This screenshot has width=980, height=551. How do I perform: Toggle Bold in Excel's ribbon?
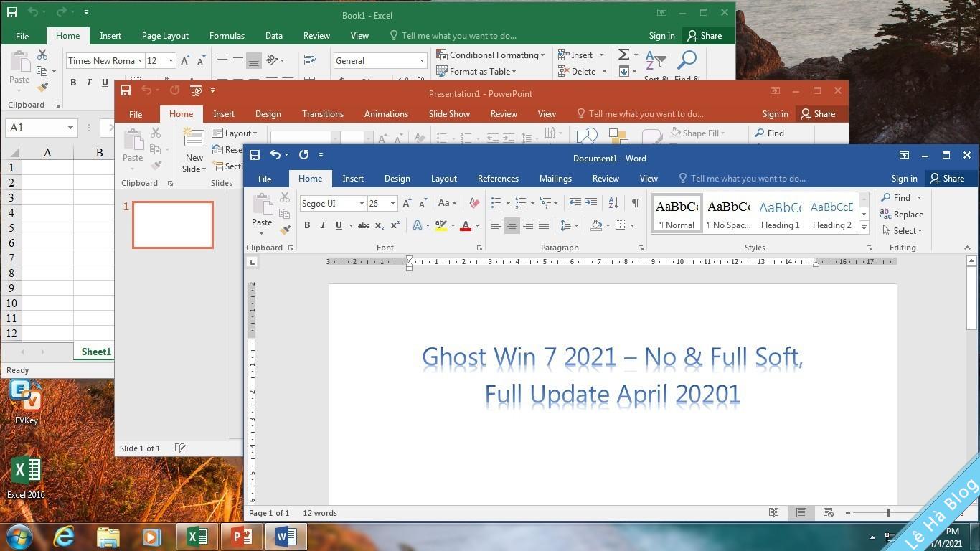73,83
